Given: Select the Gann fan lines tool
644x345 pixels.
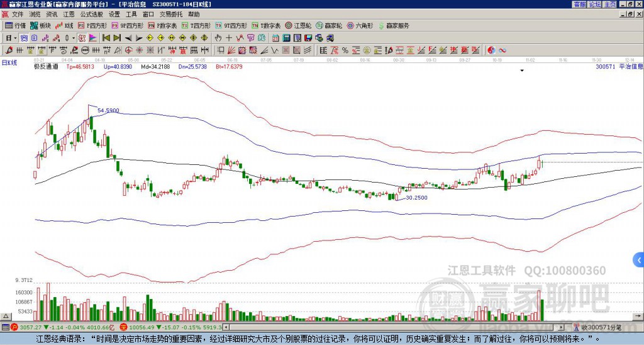Looking at the screenshot, I should pos(231,50).
